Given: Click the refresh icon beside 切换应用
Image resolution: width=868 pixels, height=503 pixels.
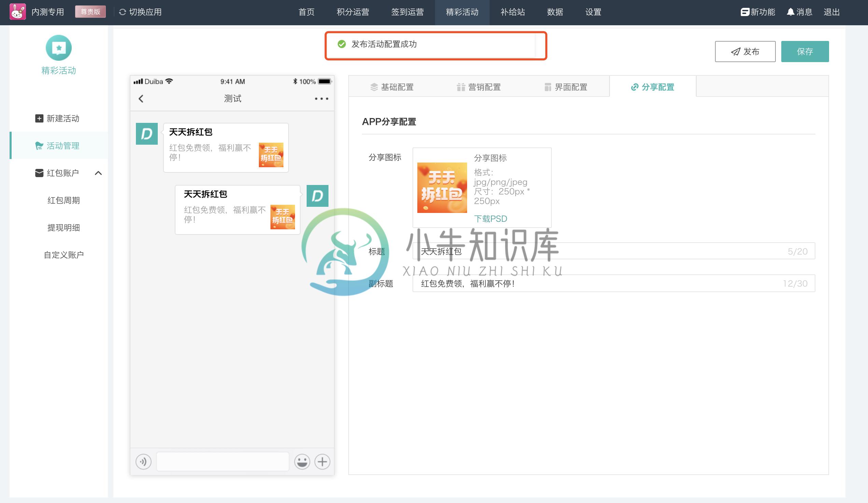Looking at the screenshot, I should [122, 12].
